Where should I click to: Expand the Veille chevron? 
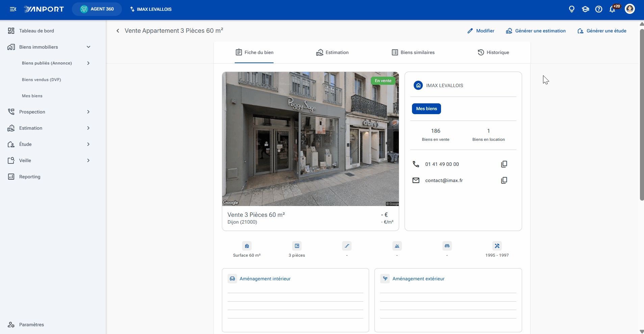coord(88,160)
